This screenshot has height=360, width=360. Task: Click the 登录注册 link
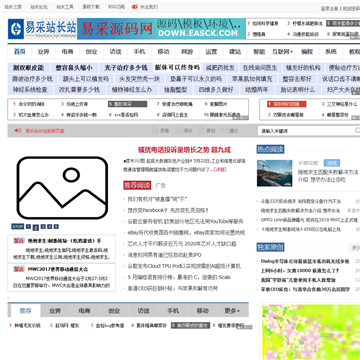pos(330,9)
